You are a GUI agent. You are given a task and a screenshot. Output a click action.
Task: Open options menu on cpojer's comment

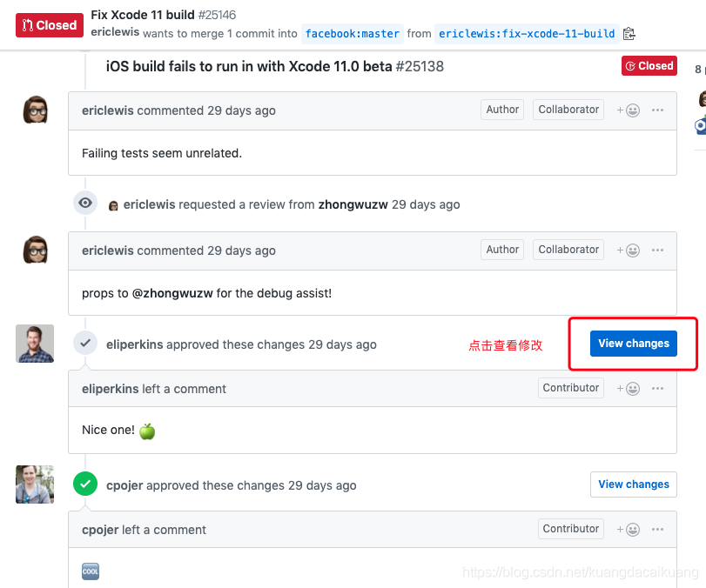click(x=657, y=530)
